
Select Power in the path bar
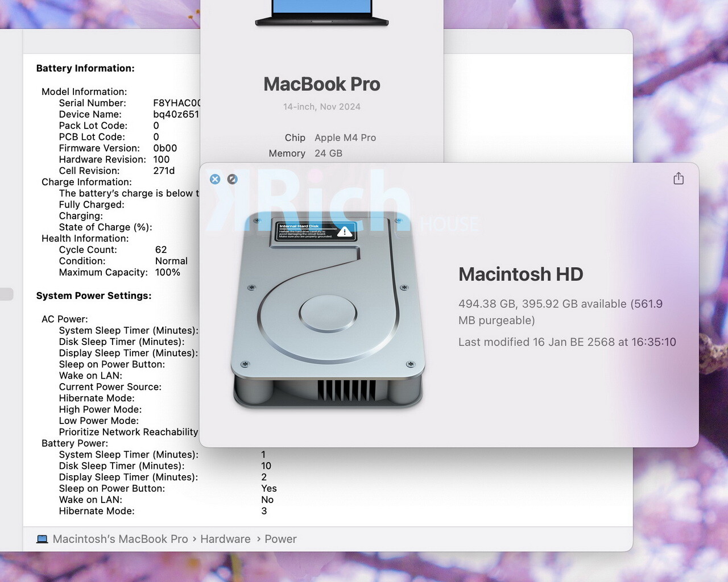pyautogui.click(x=280, y=539)
